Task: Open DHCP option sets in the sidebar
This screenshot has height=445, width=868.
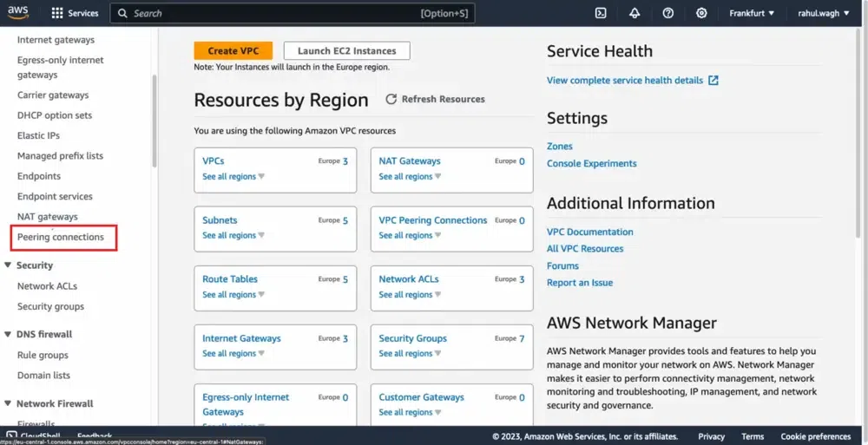Action: (55, 115)
